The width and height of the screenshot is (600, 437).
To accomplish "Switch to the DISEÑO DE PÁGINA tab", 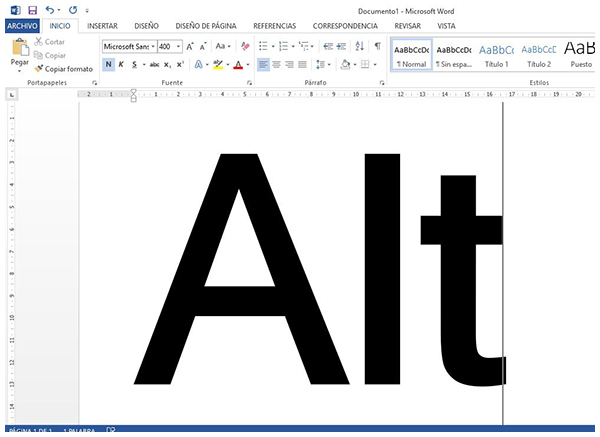I will 206,26.
